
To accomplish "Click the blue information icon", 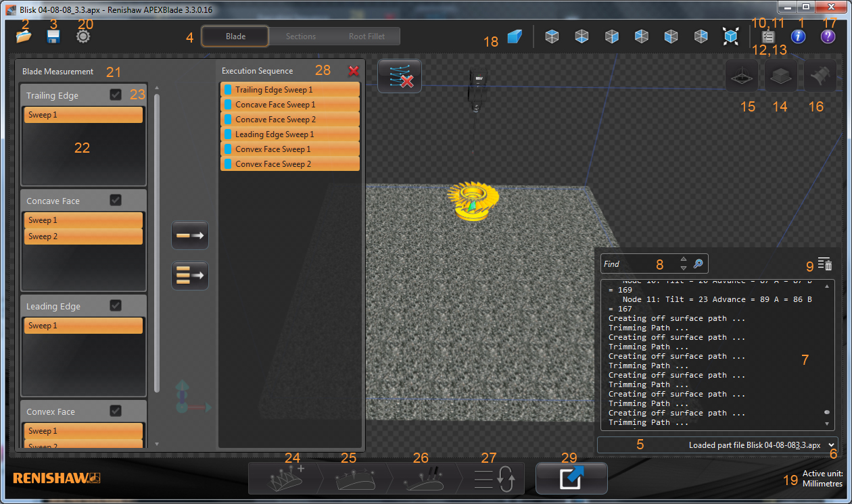I will (x=798, y=36).
